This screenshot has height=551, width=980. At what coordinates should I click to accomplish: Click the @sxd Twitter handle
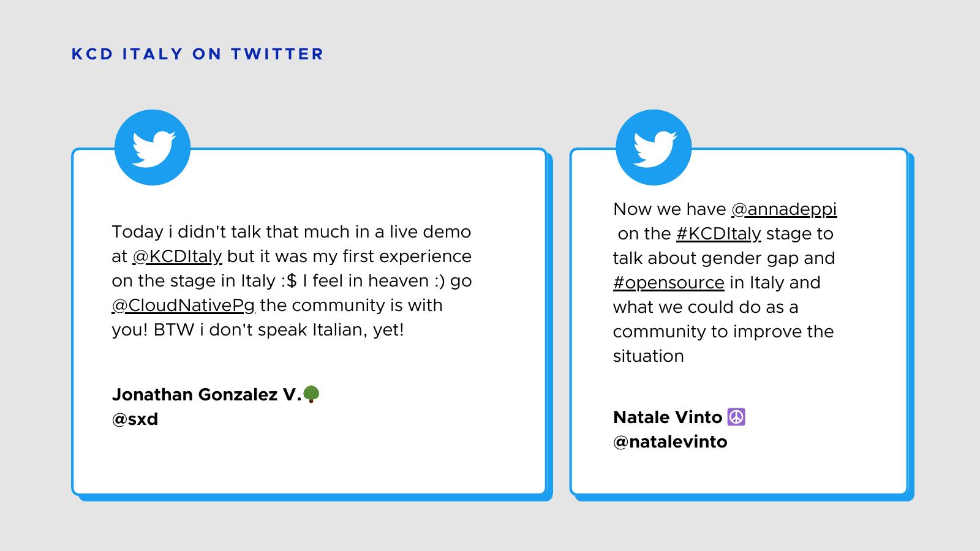point(135,419)
